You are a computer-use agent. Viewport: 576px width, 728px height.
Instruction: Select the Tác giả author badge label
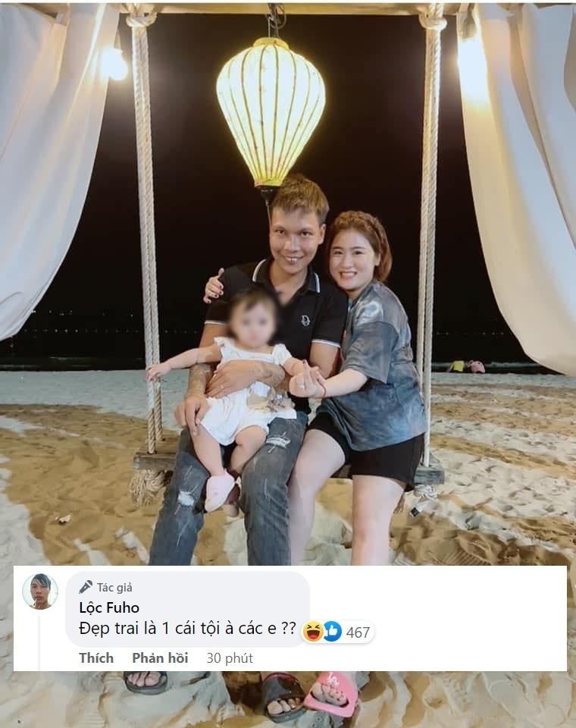(x=114, y=587)
